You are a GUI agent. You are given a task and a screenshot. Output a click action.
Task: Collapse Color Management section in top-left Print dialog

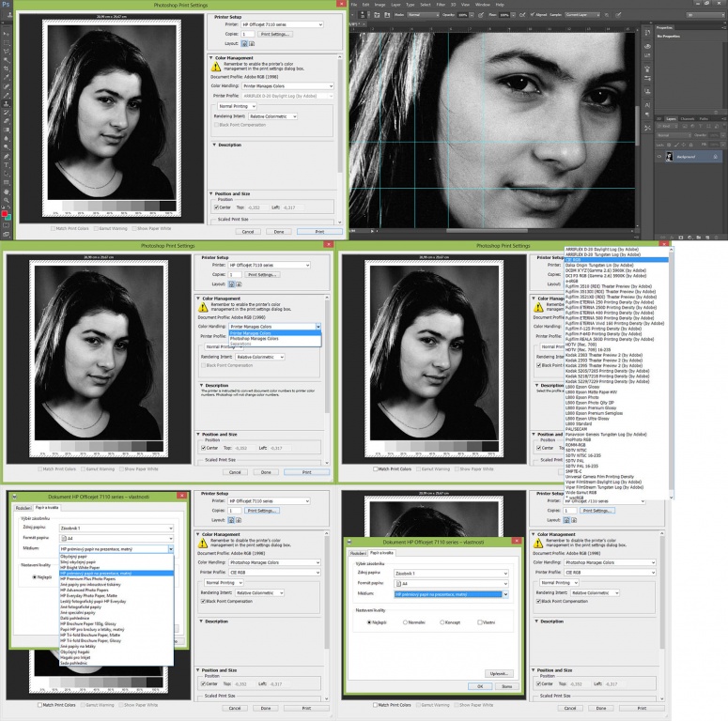pyautogui.click(x=211, y=58)
